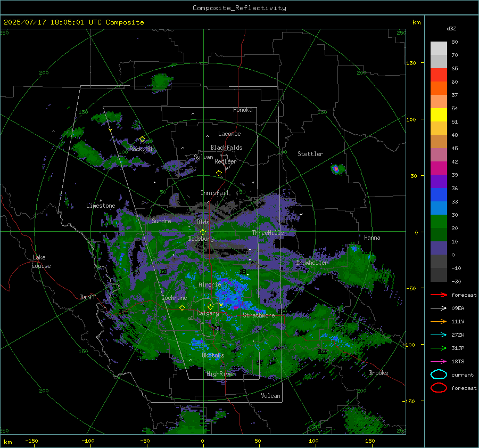Select the Limestone label
The height and width of the screenshot is (448, 479).
pos(101,206)
